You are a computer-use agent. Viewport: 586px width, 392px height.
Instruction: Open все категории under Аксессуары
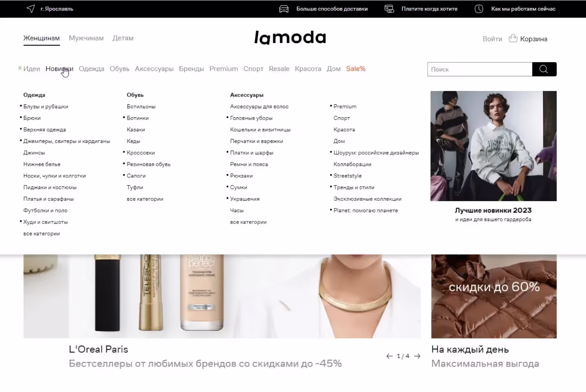248,222
